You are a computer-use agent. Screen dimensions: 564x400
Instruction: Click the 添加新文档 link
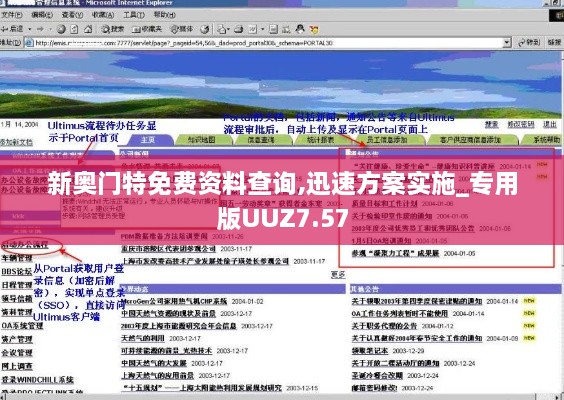click(16, 142)
